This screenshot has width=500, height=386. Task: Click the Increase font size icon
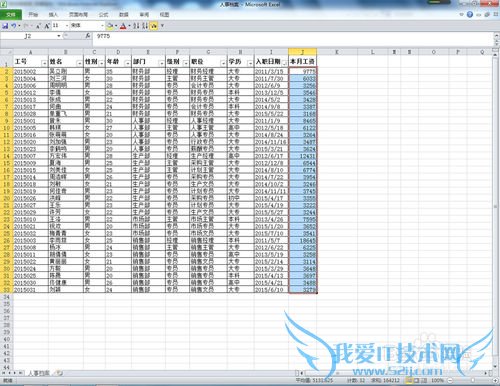pos(47,26)
